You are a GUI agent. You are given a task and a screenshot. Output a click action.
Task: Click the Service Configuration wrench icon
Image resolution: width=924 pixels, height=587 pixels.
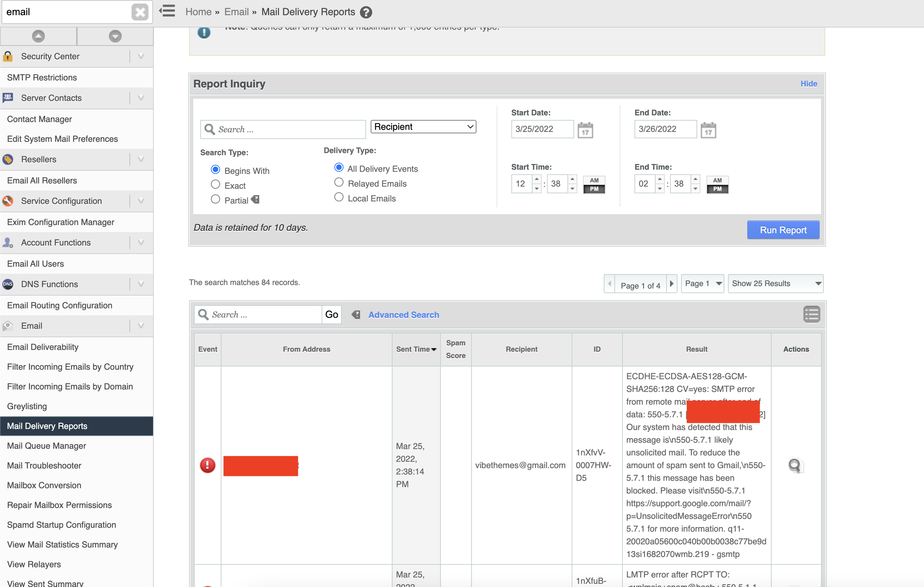8,201
